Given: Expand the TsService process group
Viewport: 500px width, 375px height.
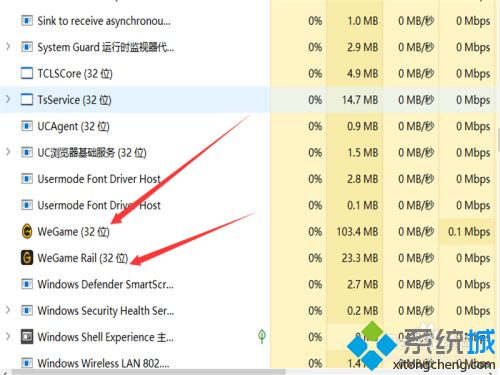Looking at the screenshot, I should point(8,99).
